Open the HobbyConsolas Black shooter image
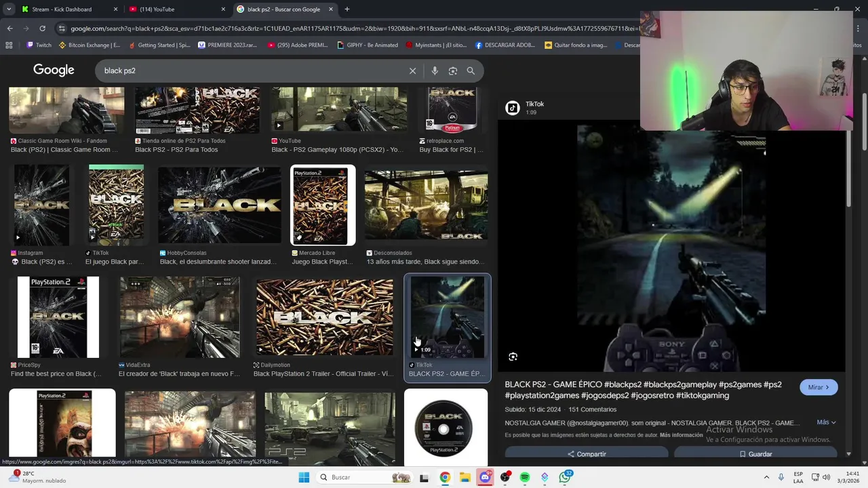The height and width of the screenshot is (488, 868). pos(220,205)
